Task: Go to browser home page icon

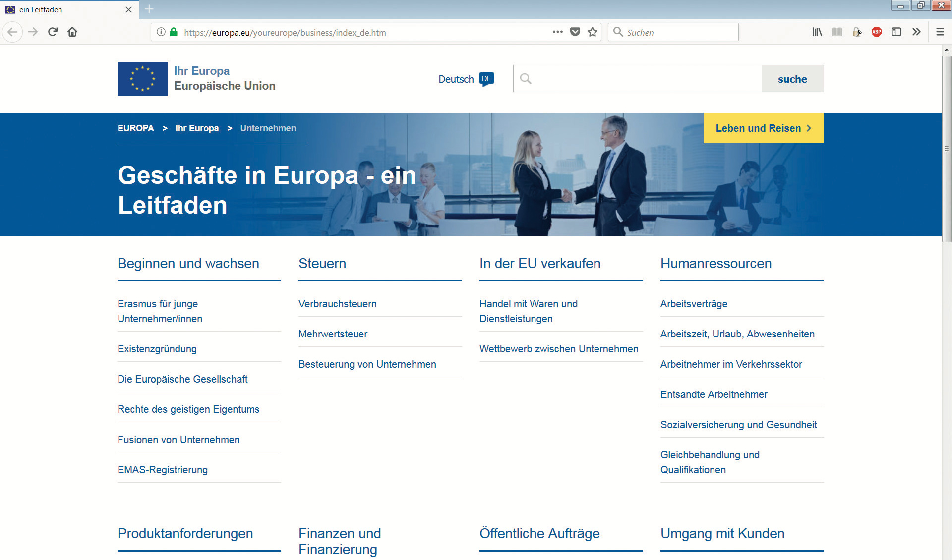Action: coord(72,32)
